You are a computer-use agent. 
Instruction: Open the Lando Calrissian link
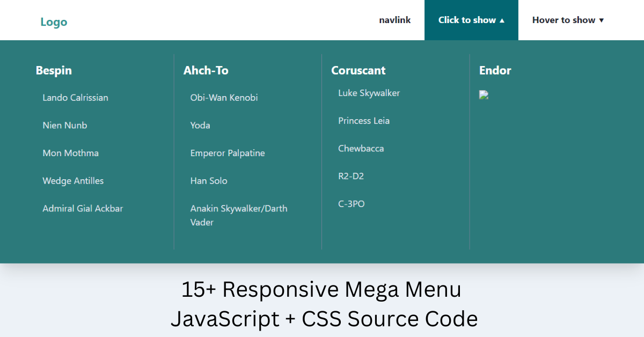pyautogui.click(x=75, y=98)
